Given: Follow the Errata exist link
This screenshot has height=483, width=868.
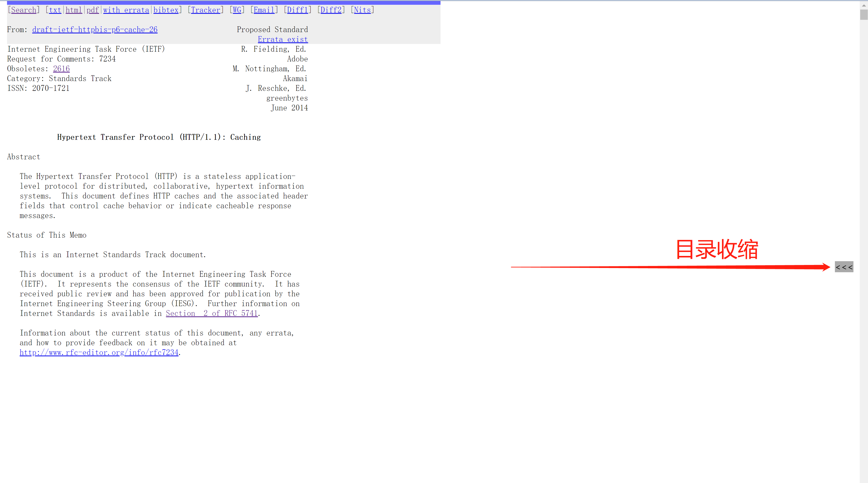Looking at the screenshot, I should click(283, 39).
